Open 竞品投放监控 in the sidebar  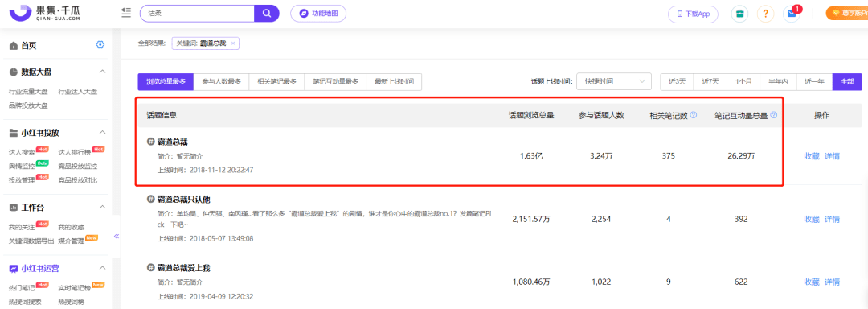78,166
